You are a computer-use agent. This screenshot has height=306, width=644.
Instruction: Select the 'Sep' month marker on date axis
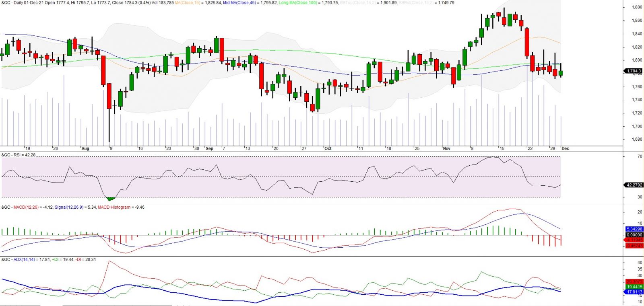pos(210,148)
